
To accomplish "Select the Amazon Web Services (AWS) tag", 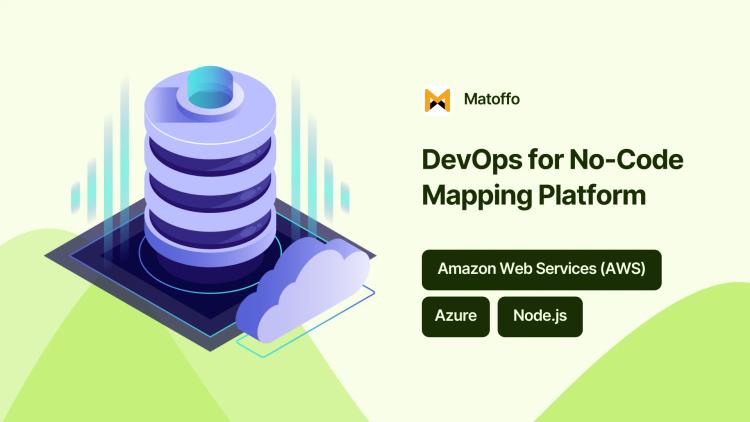I will pyautogui.click(x=541, y=270).
